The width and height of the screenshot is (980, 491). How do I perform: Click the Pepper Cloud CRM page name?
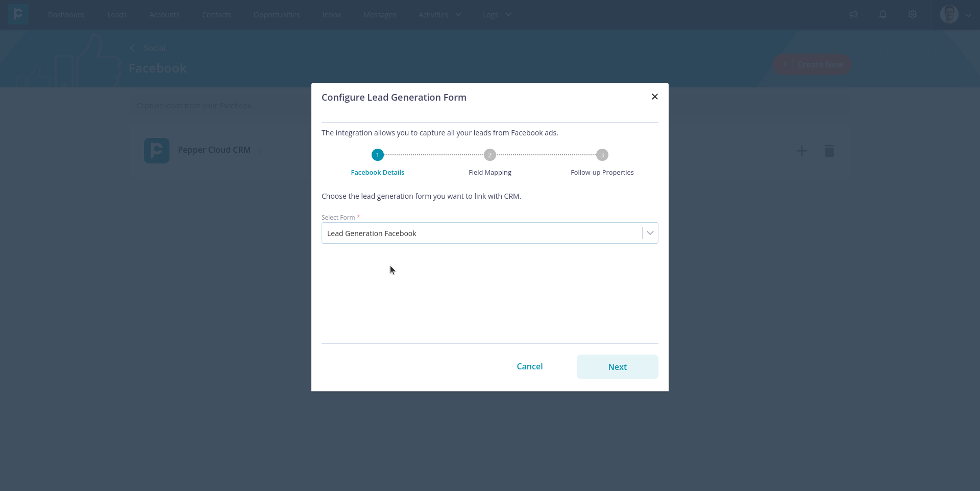214,150
